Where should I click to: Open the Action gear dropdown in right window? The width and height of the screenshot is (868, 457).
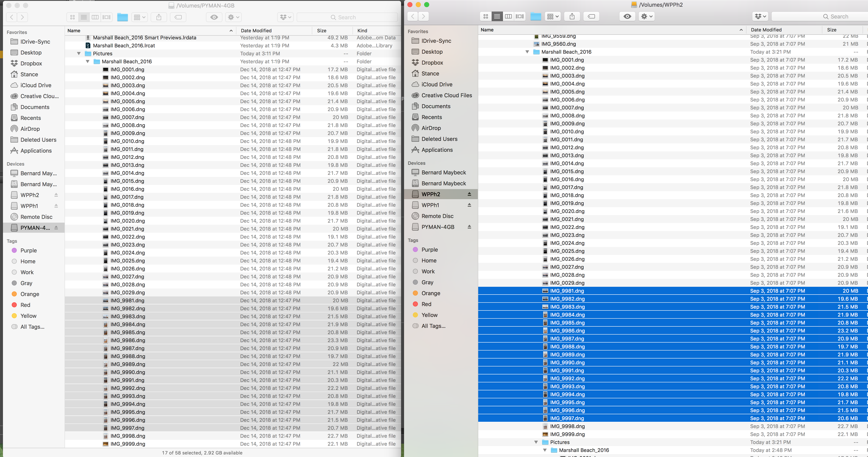pos(646,16)
